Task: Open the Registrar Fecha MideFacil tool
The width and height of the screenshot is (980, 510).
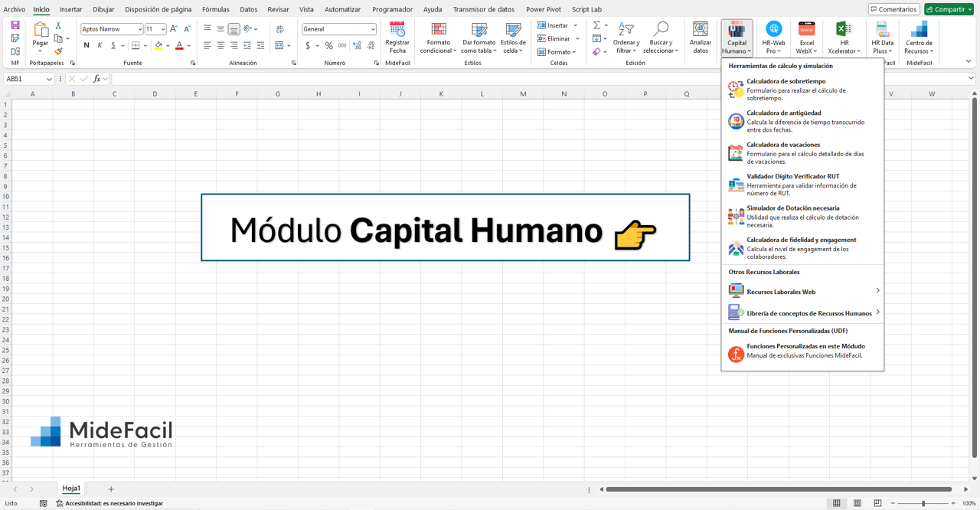Action: pos(397,37)
